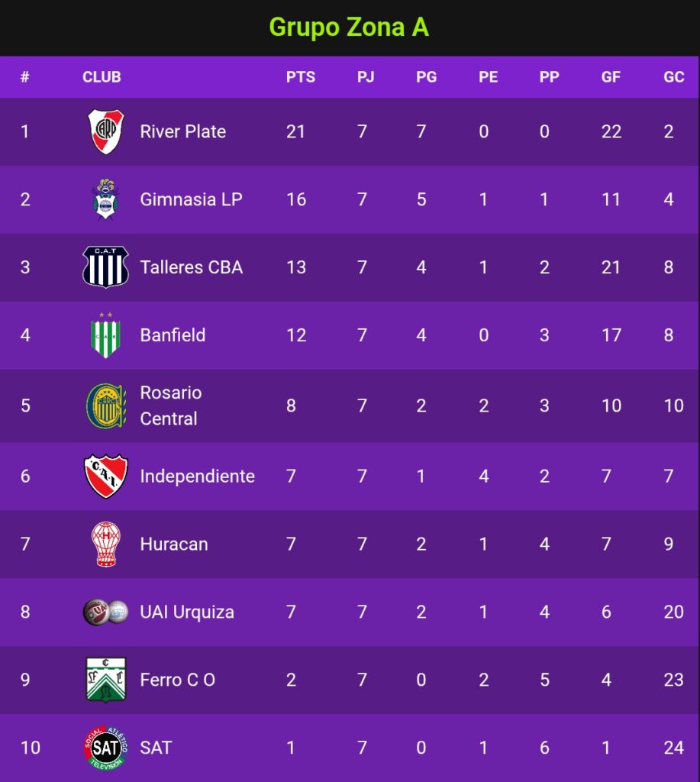
Task: Open the Independiente team name
Action: click(198, 477)
